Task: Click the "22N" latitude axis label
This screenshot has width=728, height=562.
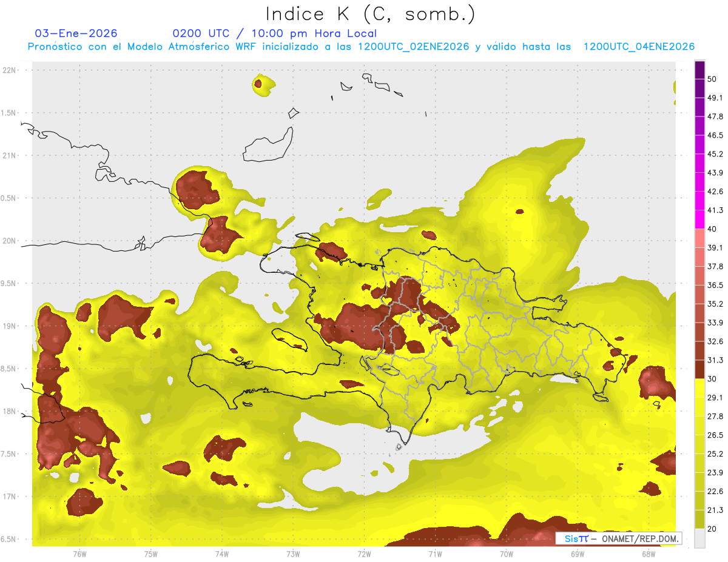Action: [10, 70]
